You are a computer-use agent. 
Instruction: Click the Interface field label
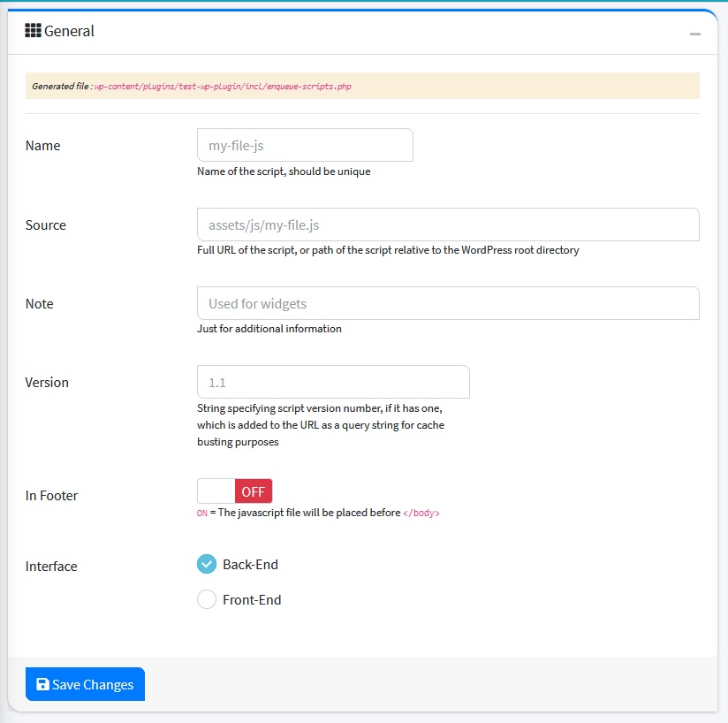[x=51, y=566]
